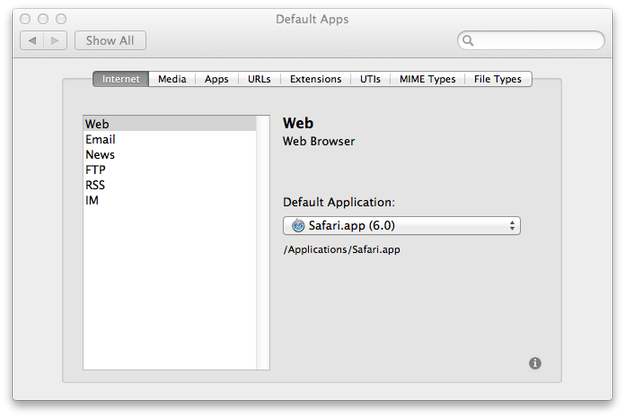
Task: Open the Apps tab
Action: [x=216, y=79]
